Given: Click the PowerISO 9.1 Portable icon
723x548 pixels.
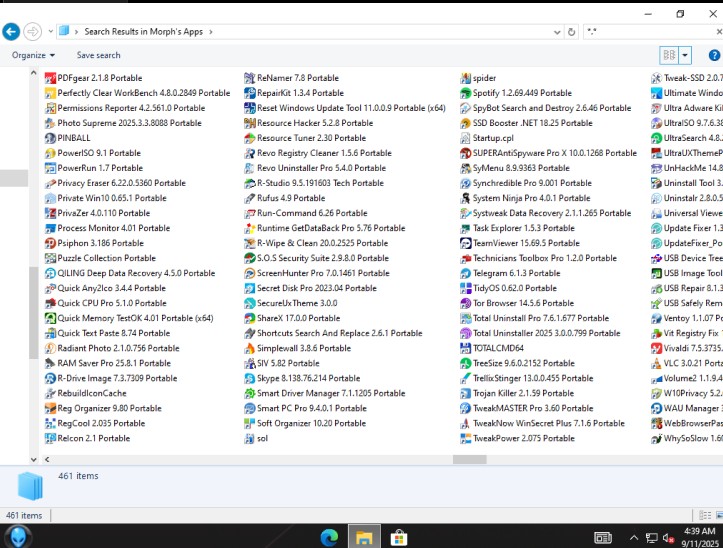Looking at the screenshot, I should point(50,153).
